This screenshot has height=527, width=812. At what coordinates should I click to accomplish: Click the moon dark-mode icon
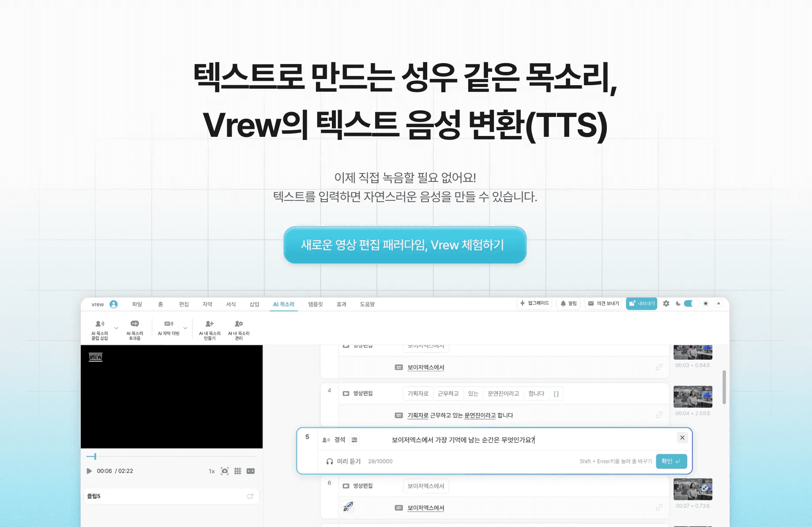pyautogui.click(x=678, y=303)
